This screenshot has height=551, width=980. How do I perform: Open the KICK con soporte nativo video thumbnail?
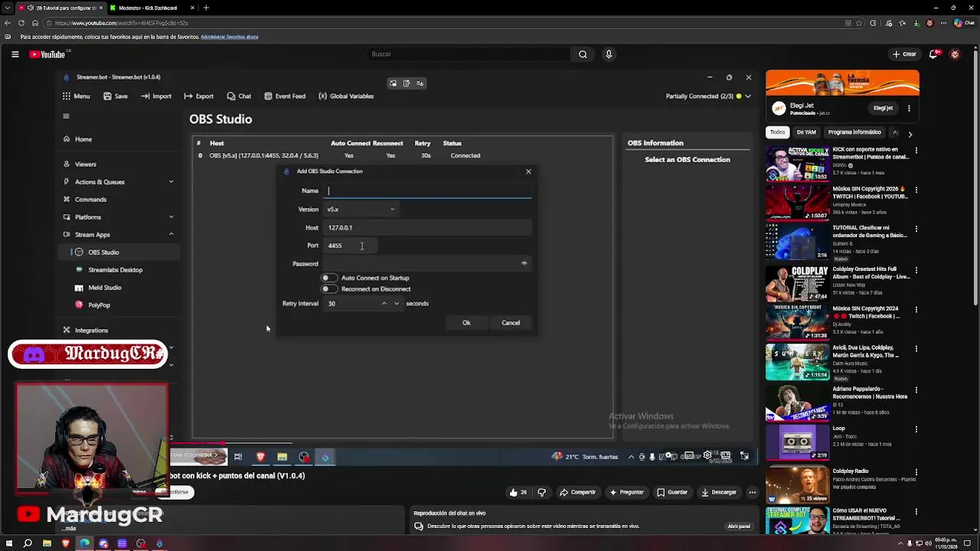pyautogui.click(x=797, y=163)
